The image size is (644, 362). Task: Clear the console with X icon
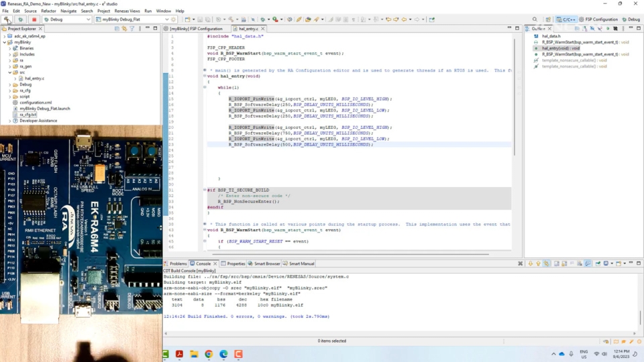(521, 263)
